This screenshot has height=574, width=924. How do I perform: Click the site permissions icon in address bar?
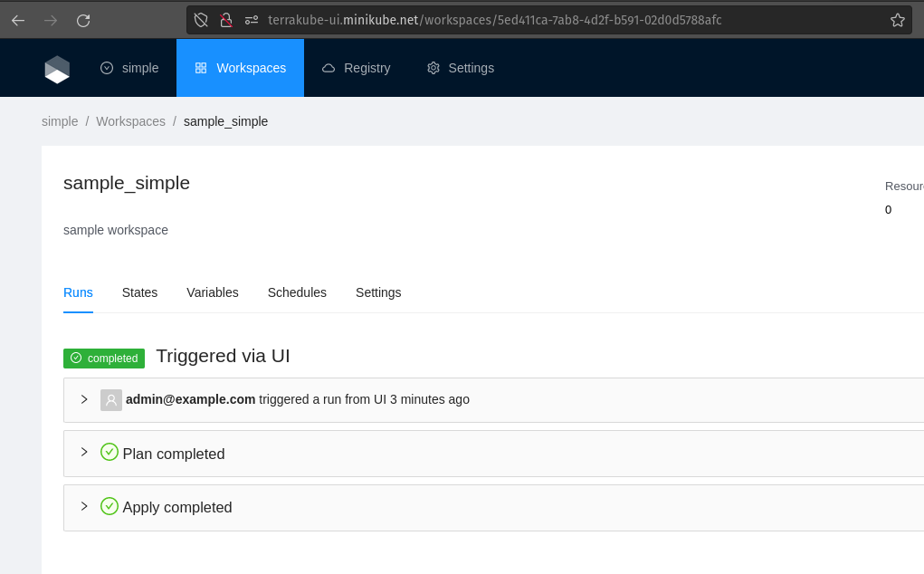pyautogui.click(x=252, y=20)
